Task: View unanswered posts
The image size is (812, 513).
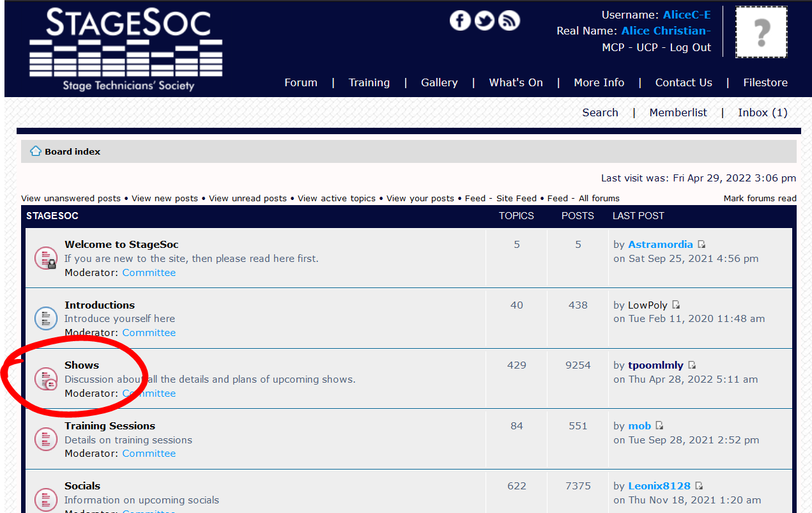Action: coord(71,199)
